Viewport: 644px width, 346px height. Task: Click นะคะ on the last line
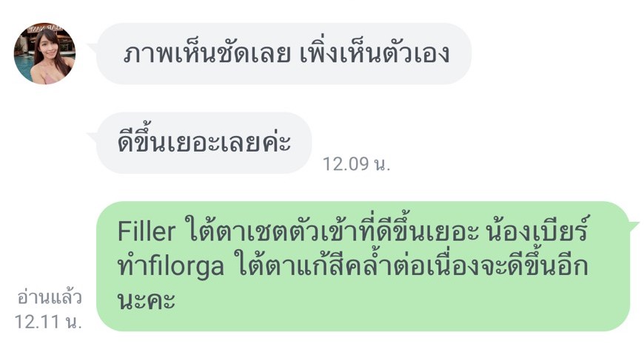147,300
